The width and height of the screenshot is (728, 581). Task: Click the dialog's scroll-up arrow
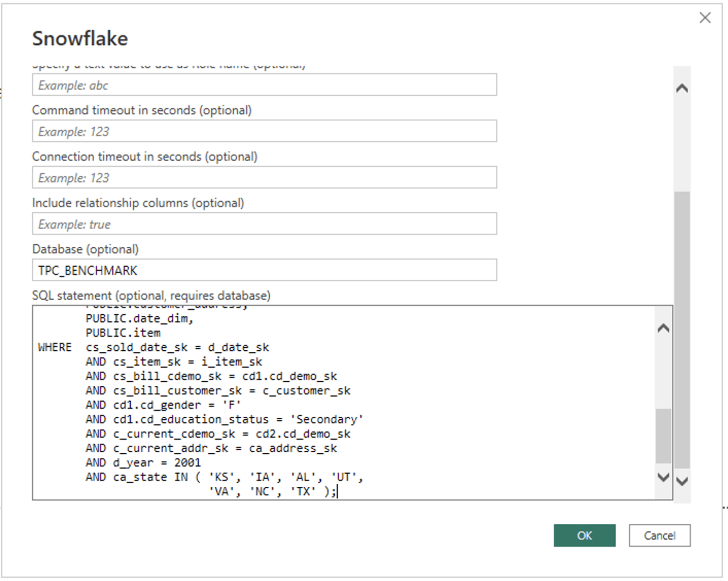click(x=682, y=89)
